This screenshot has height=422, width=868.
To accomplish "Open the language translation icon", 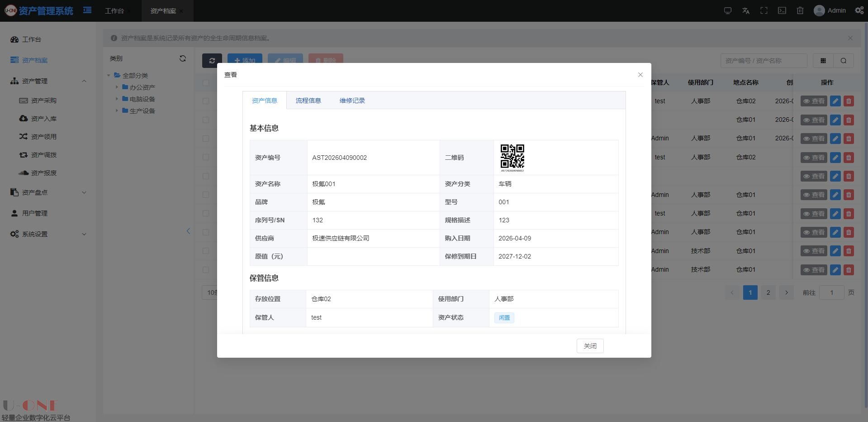I will pos(746,10).
